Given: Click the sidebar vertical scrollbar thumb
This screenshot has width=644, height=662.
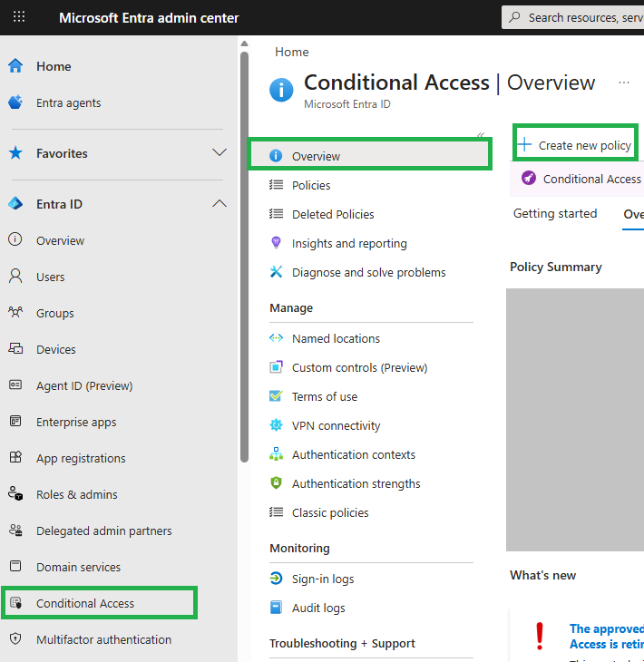Looking at the screenshot, I should tap(244, 257).
